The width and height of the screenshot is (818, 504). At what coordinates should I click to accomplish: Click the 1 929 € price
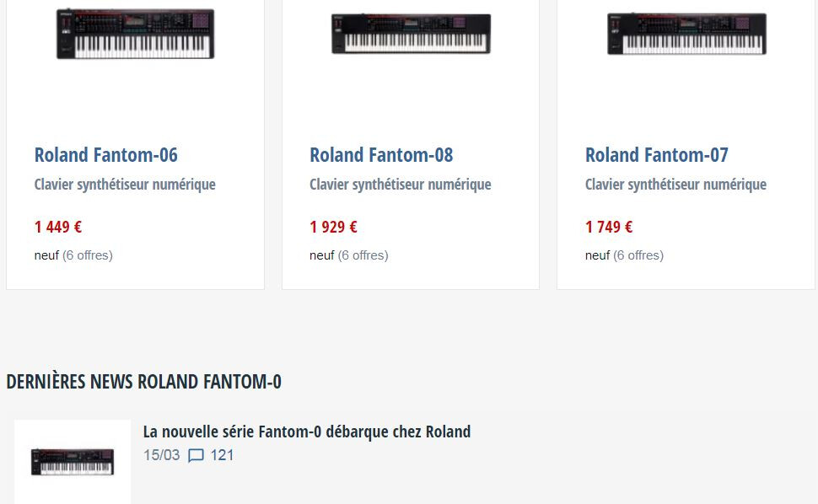[x=333, y=227]
